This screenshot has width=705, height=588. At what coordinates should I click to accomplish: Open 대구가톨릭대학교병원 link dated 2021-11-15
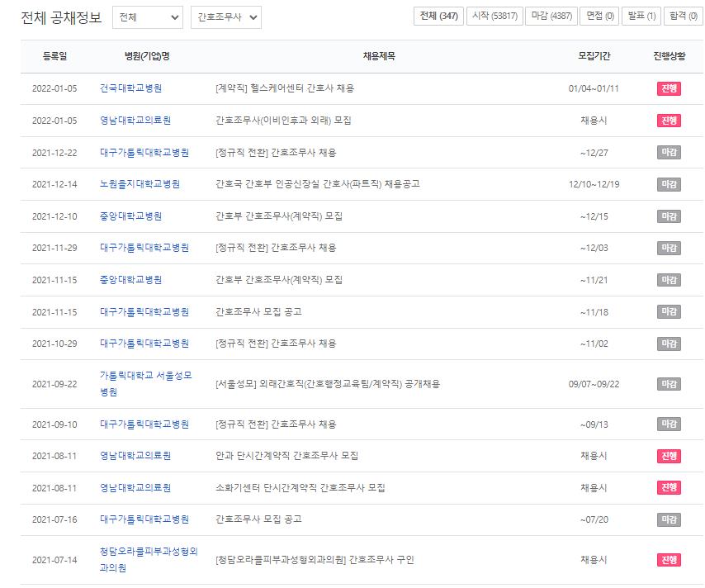(144, 312)
